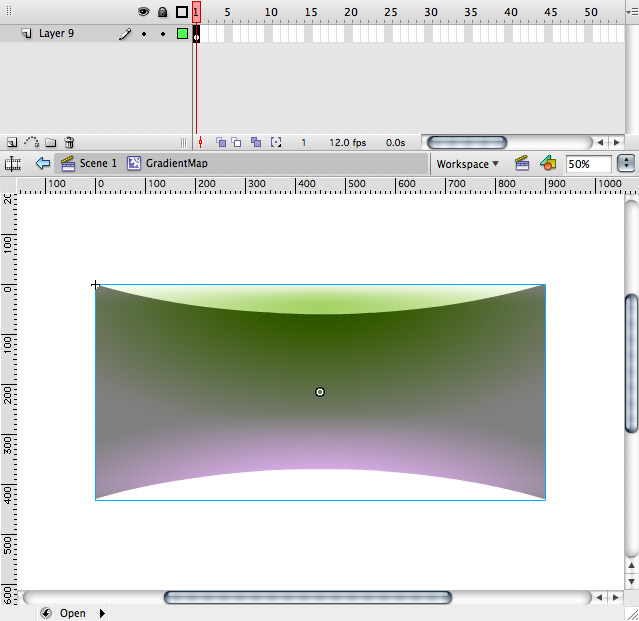Go to Scene 1 in breadcrumb
This screenshot has height=621, width=639.
tap(98, 163)
